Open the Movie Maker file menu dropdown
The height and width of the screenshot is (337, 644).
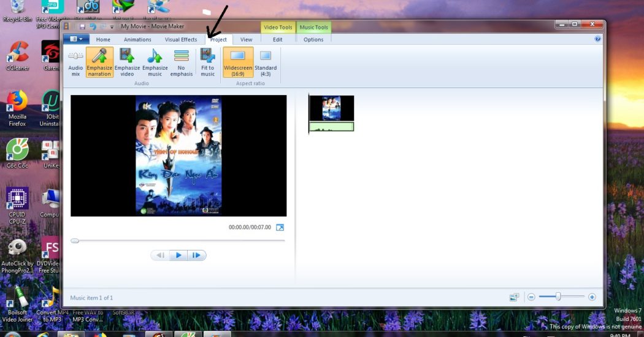coord(77,39)
